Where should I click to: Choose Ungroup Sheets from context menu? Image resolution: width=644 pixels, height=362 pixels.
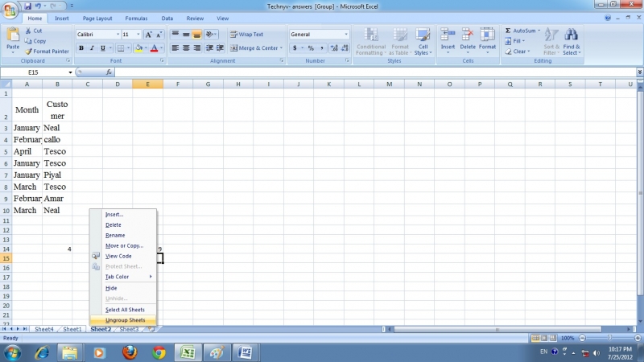pos(125,320)
